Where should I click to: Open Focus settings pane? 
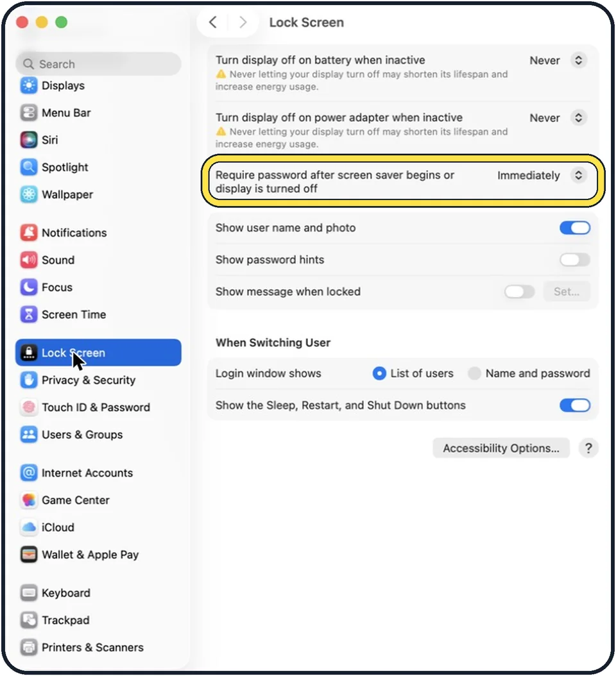point(99,287)
